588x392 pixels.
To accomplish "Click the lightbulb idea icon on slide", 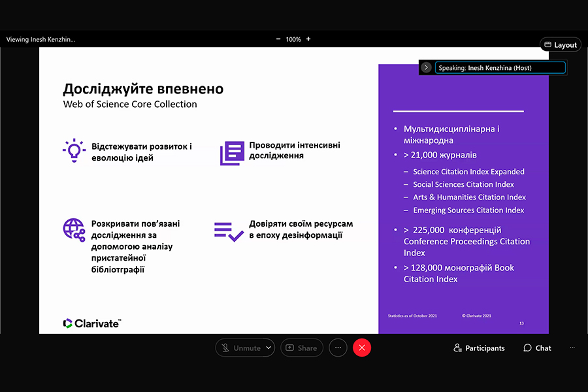I will (74, 150).
